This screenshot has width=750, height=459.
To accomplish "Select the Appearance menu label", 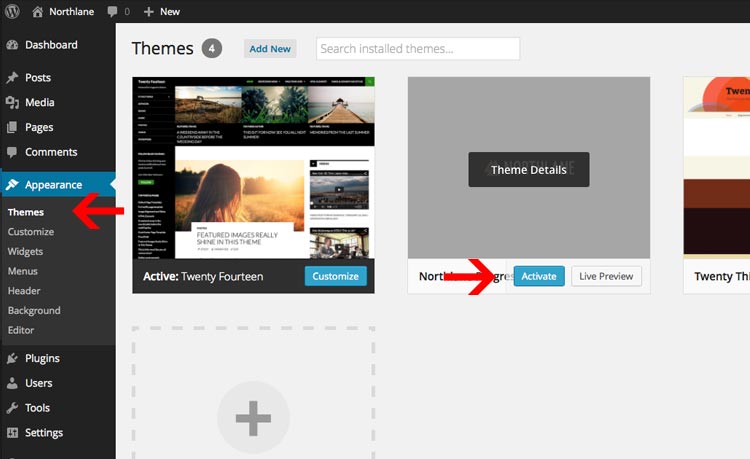I will coord(54,185).
